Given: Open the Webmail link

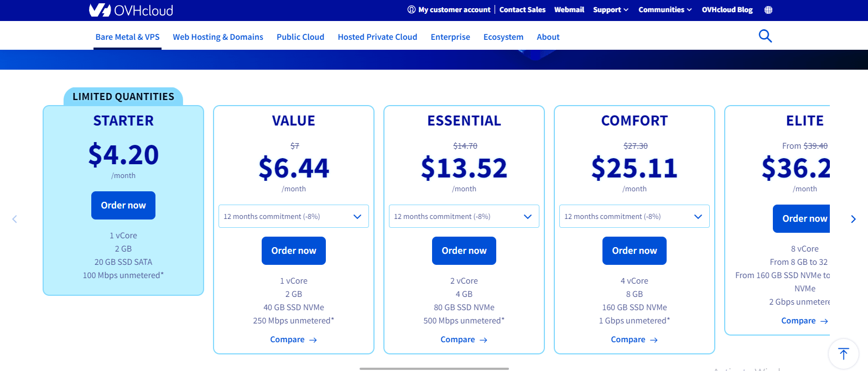Looking at the screenshot, I should coord(569,10).
